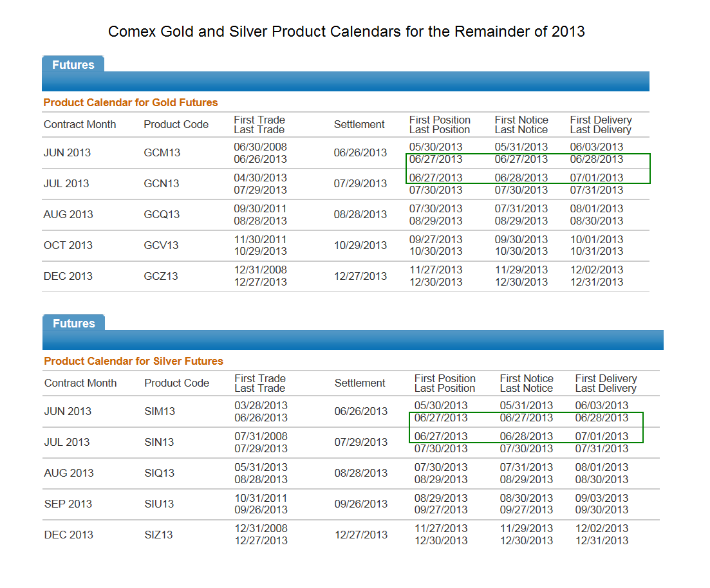
Task: Click the page title about Comex calendars
Action: (x=346, y=32)
